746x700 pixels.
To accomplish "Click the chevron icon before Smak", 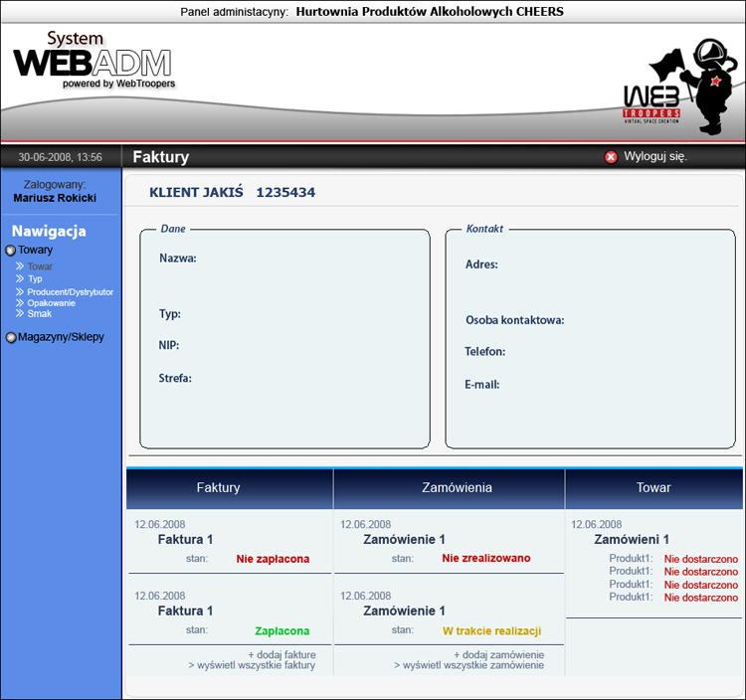I will coord(20,314).
